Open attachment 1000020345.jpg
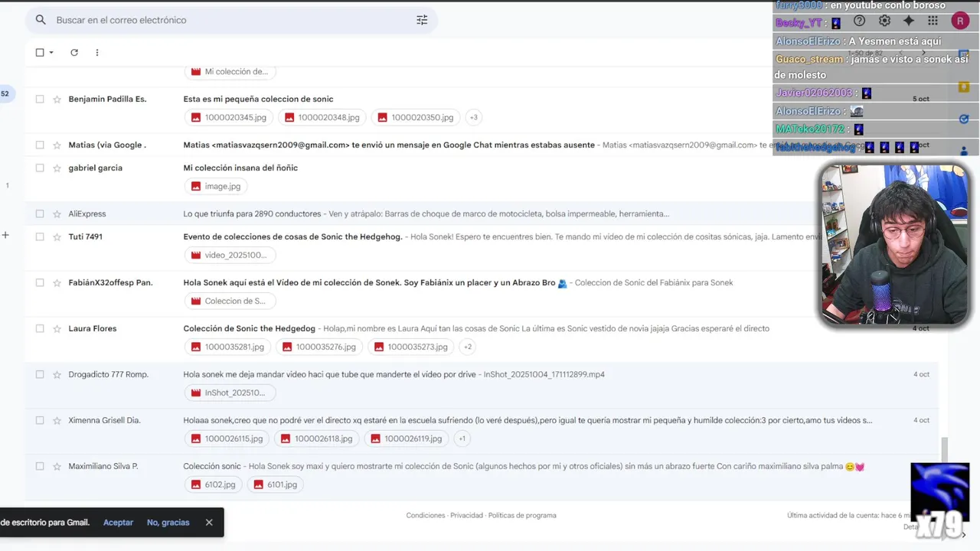980x551 pixels. [229, 117]
